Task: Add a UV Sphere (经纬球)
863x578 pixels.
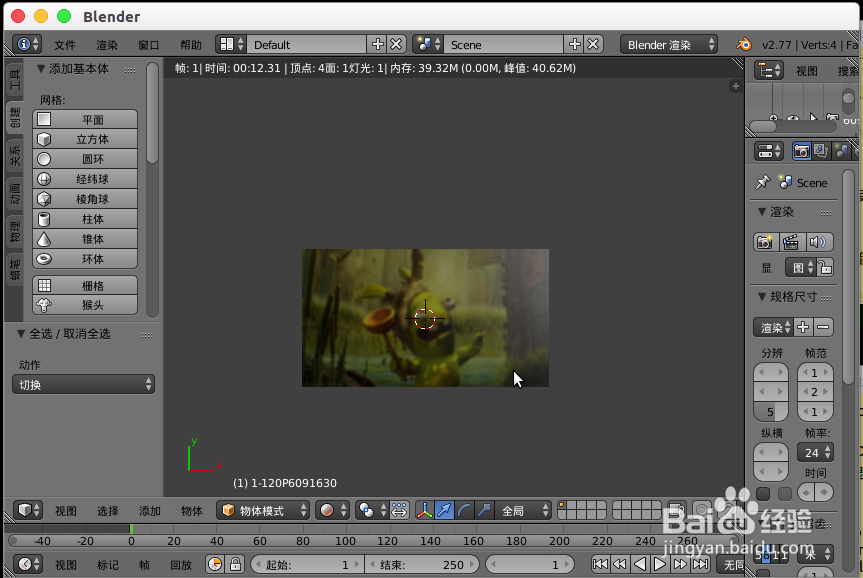Action: coord(85,179)
